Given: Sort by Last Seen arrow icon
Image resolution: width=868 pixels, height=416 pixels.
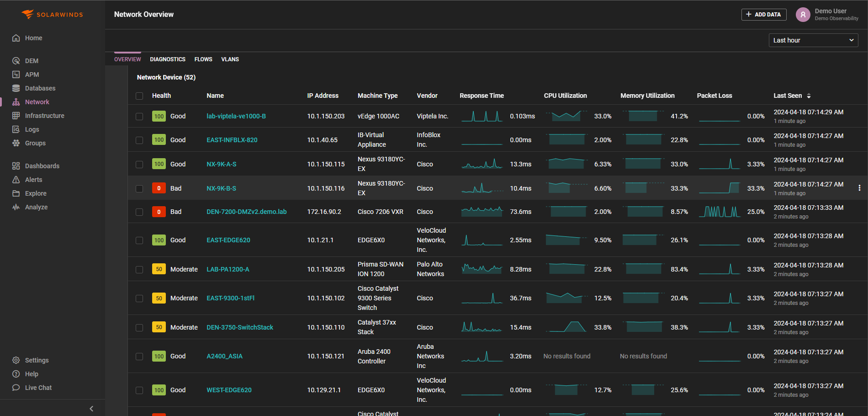Looking at the screenshot, I should (809, 96).
